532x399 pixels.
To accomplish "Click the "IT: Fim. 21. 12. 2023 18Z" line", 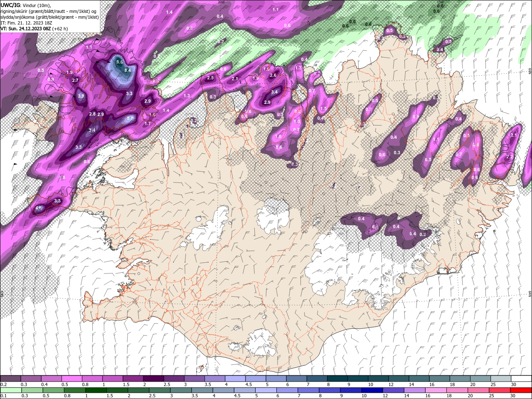I will click(x=25, y=23).
